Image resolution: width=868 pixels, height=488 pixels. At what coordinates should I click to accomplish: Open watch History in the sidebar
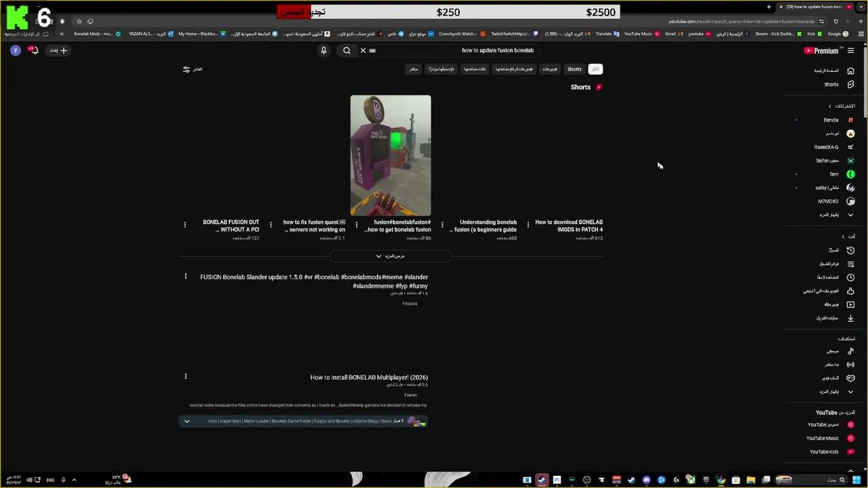coord(842,250)
